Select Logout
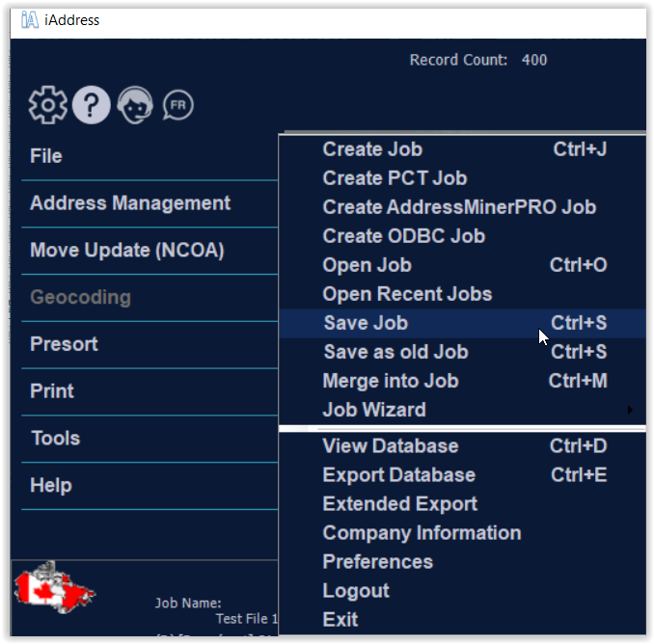This screenshot has width=654, height=644. click(462, 591)
